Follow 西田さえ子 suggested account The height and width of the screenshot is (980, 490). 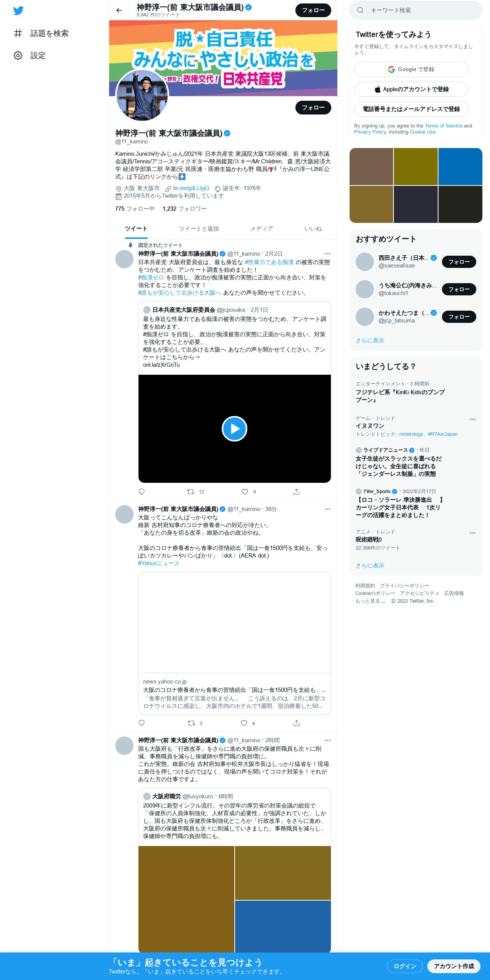pos(459,262)
